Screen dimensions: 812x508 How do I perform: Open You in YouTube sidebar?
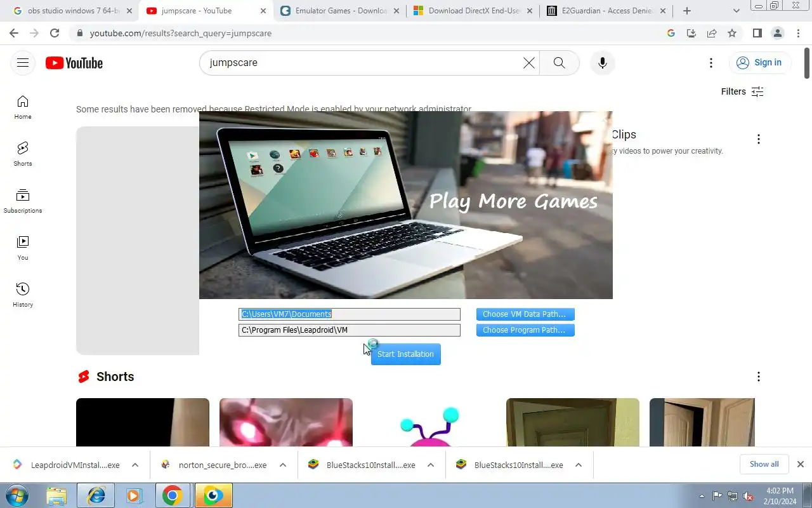click(x=23, y=248)
